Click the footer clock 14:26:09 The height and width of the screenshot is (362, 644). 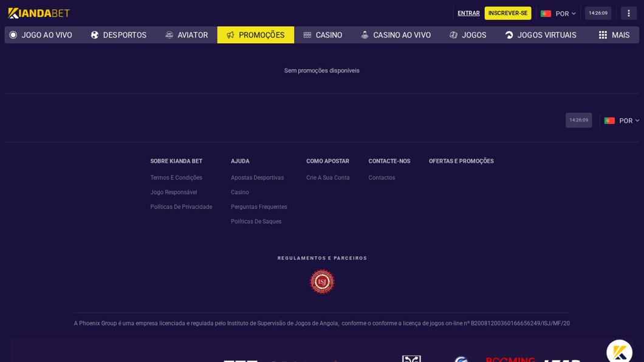click(579, 120)
